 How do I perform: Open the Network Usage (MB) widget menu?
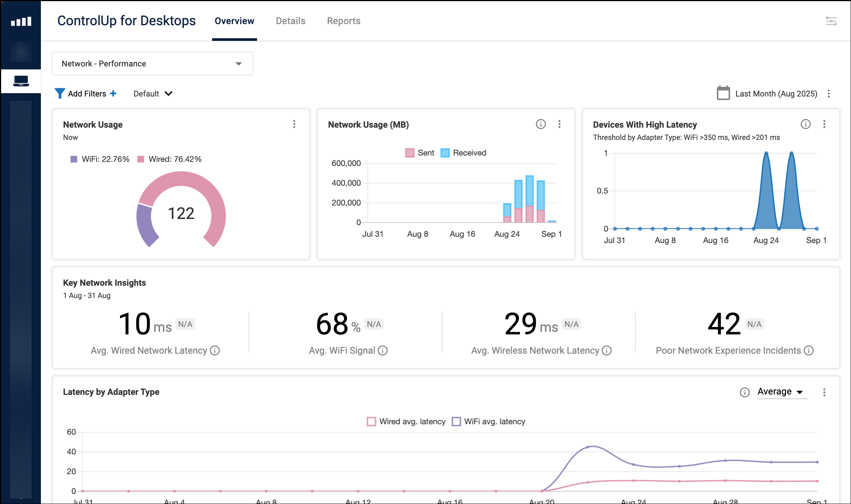tap(559, 124)
